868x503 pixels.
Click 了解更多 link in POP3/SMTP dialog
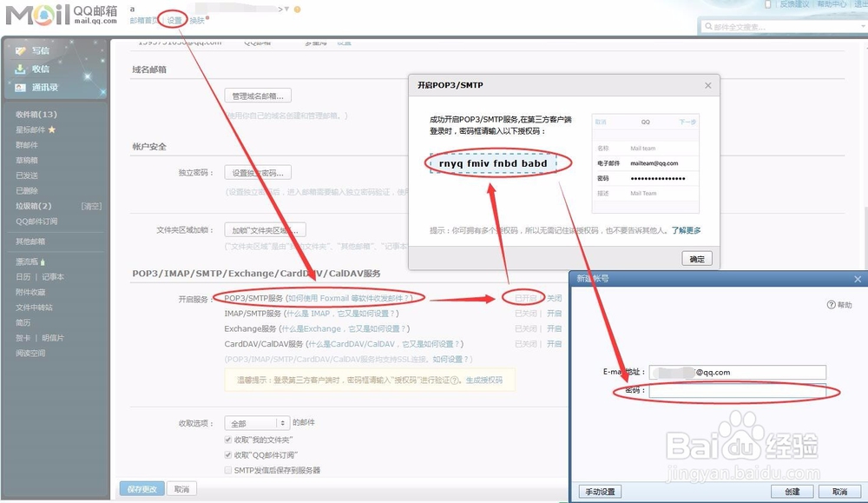pos(687,230)
